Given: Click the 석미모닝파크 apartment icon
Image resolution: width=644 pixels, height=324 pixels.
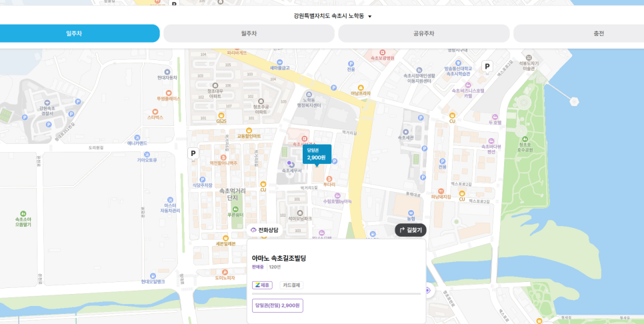Looking at the screenshot, I should click(x=300, y=213).
